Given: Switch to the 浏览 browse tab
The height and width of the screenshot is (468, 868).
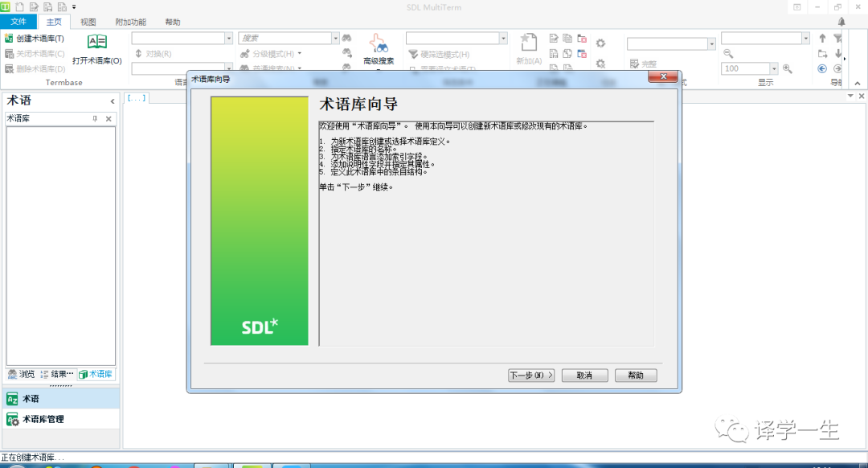Looking at the screenshot, I should [22, 375].
